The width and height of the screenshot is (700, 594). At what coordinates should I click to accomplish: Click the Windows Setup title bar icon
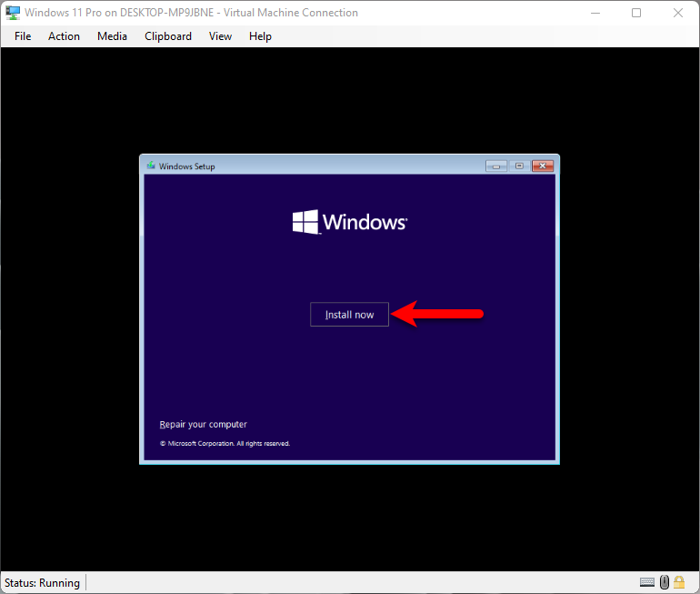tap(151, 166)
